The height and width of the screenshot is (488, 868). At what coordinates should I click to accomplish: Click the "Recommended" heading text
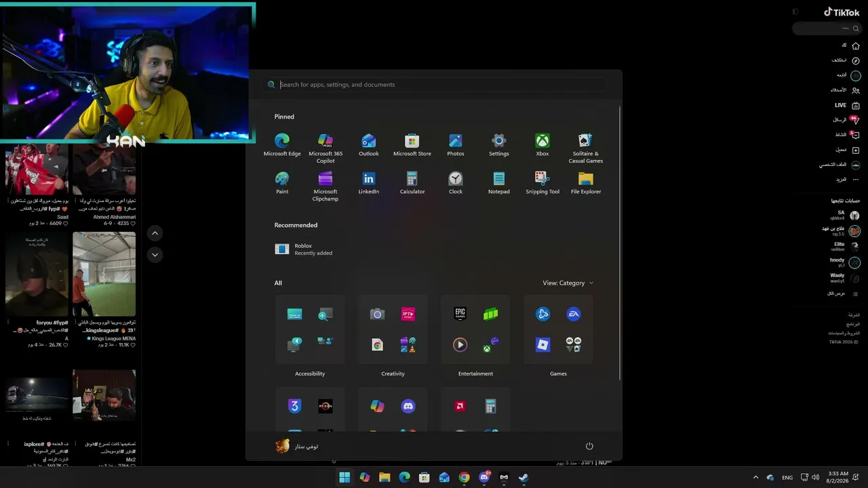[x=296, y=225]
